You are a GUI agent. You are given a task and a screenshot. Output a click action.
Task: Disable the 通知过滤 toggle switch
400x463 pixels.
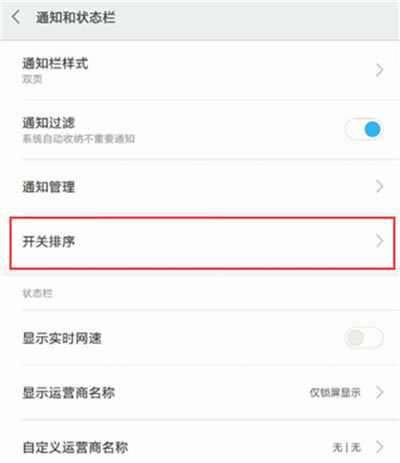click(364, 129)
